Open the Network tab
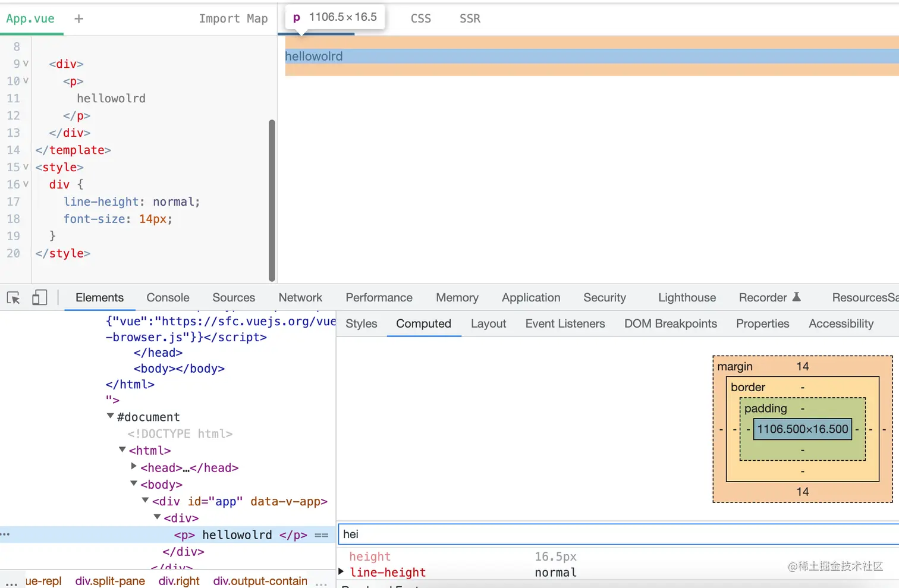 (x=300, y=297)
